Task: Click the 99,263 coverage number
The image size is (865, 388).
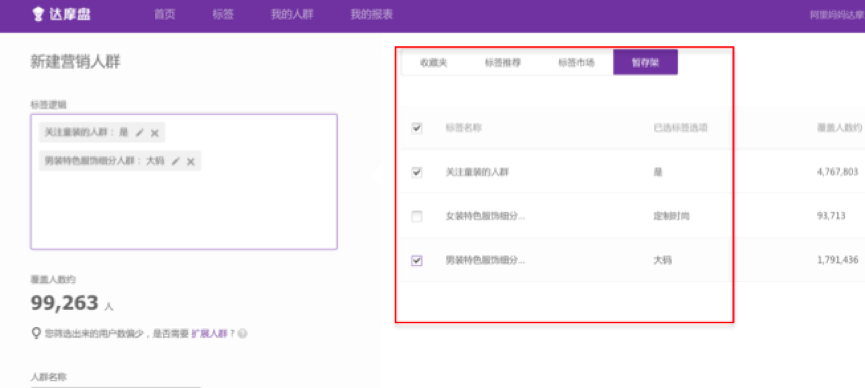Action: [65, 303]
